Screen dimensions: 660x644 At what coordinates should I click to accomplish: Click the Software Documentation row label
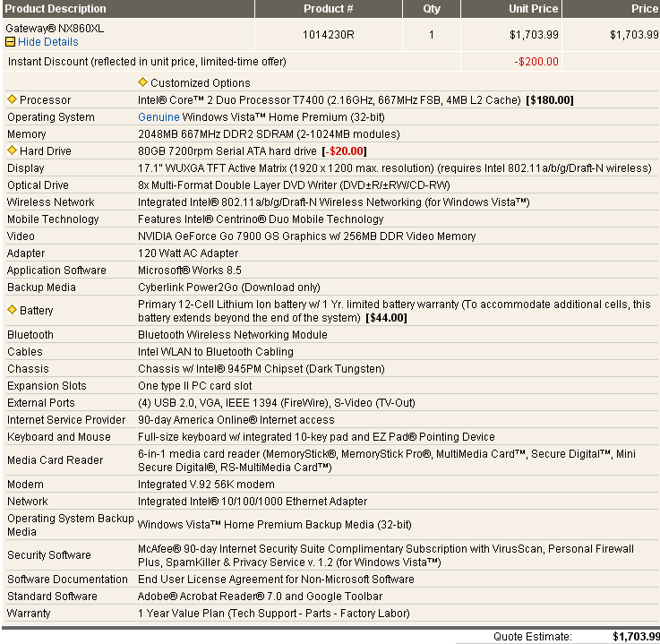pos(67,580)
